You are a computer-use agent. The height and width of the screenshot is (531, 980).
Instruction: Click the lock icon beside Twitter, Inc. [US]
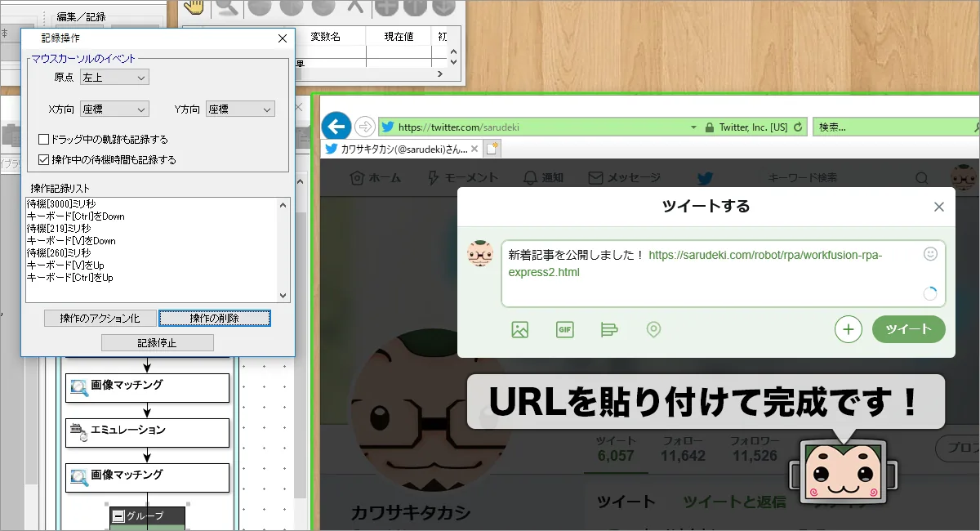(710, 127)
